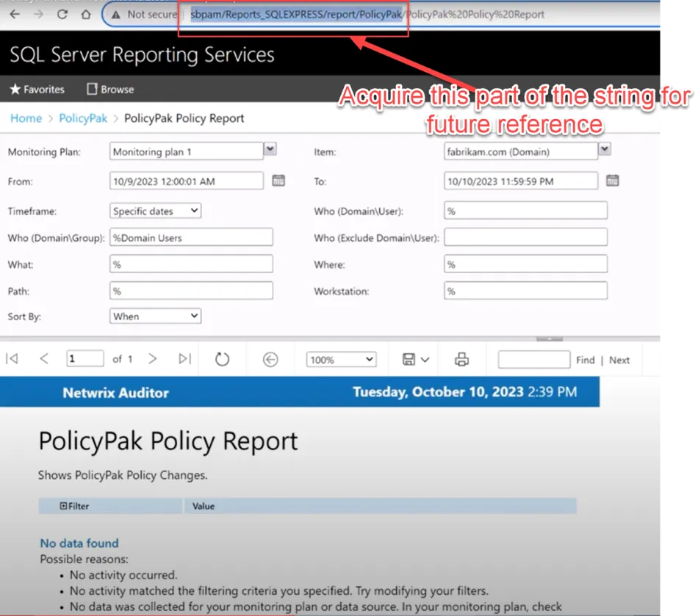The height and width of the screenshot is (616, 698).
Task: Open the Timeframe dropdown
Action: pyautogui.click(x=155, y=211)
